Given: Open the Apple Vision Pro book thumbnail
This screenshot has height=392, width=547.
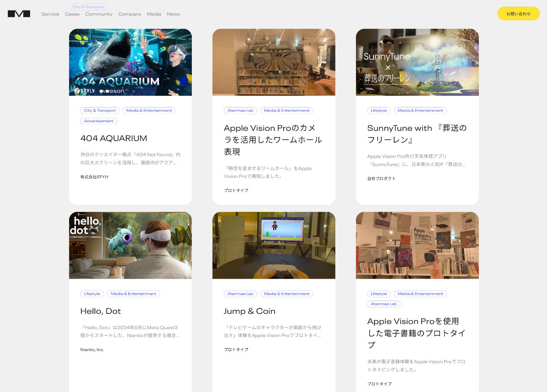Looking at the screenshot, I should [417, 245].
